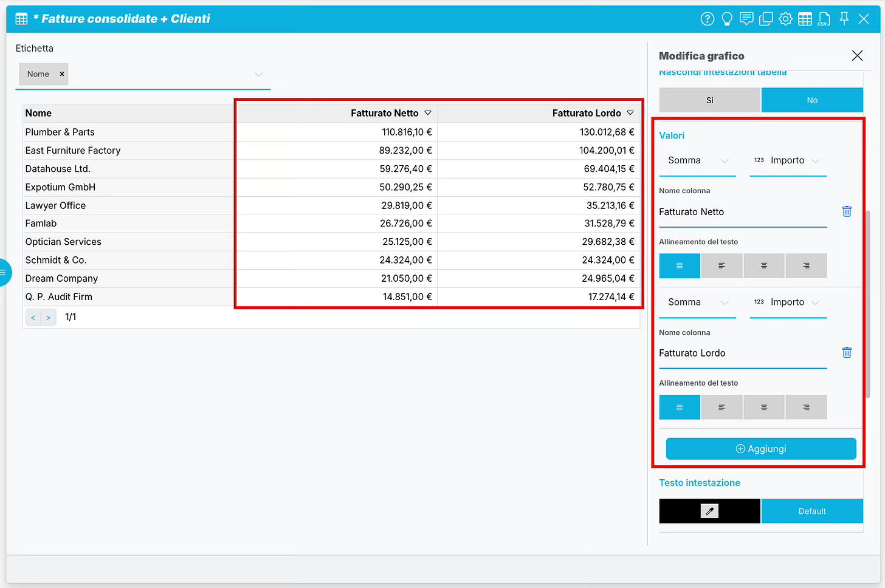
Task: Set Fatturato Netto alignment to justified
Action: coord(680,265)
